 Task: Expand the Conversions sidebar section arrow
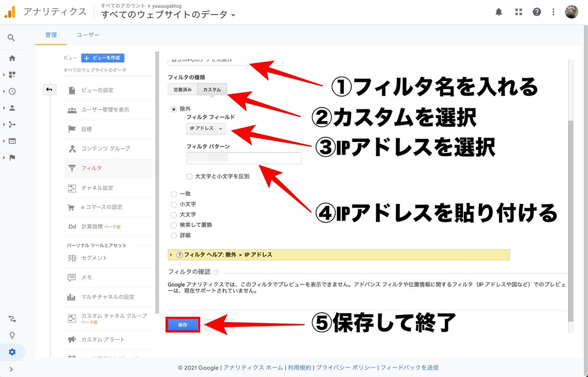click(4, 158)
